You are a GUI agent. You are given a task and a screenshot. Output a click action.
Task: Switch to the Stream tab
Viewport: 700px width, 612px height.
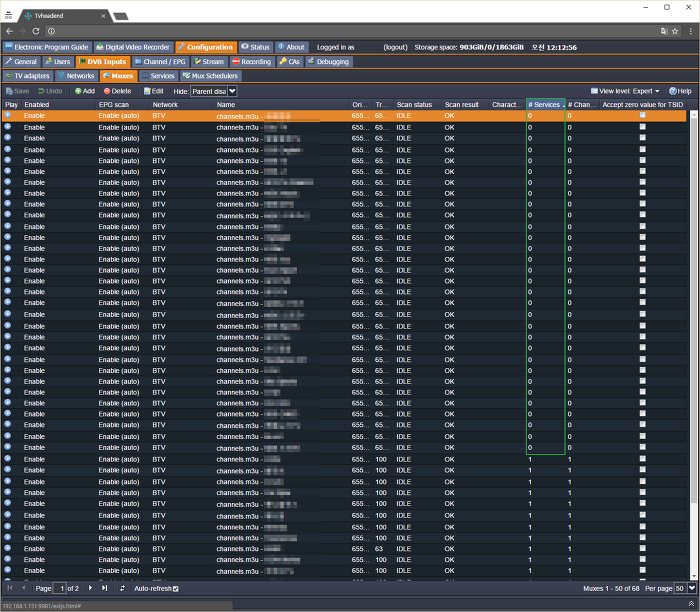(x=209, y=62)
